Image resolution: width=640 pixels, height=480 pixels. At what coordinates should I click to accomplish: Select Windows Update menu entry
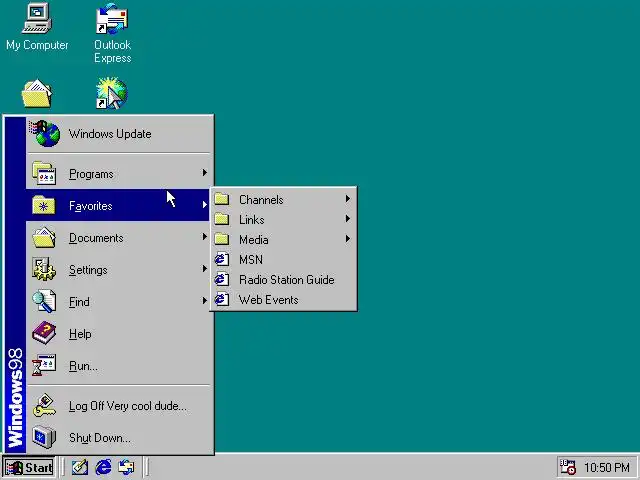point(118,134)
